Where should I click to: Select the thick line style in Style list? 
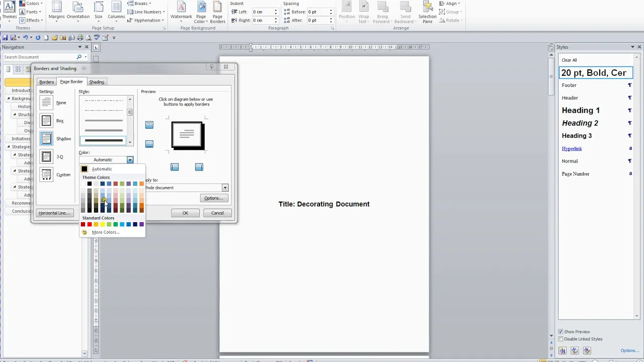click(x=104, y=140)
